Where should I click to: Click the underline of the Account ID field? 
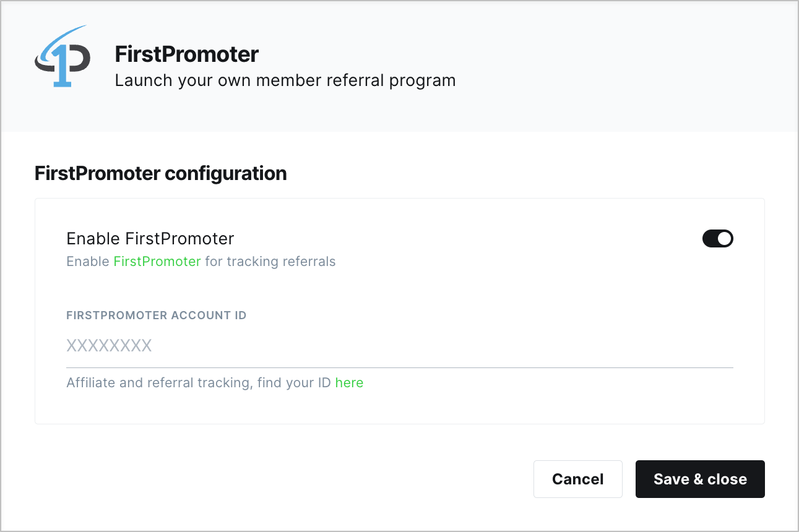coord(399,367)
